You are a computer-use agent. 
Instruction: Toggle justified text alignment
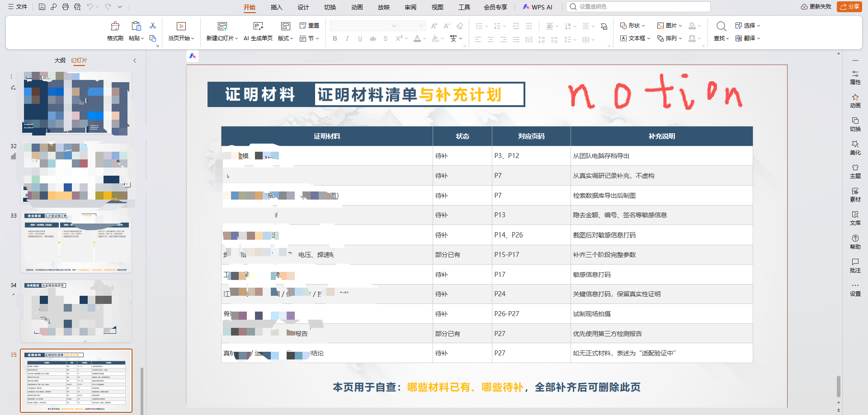516,39
